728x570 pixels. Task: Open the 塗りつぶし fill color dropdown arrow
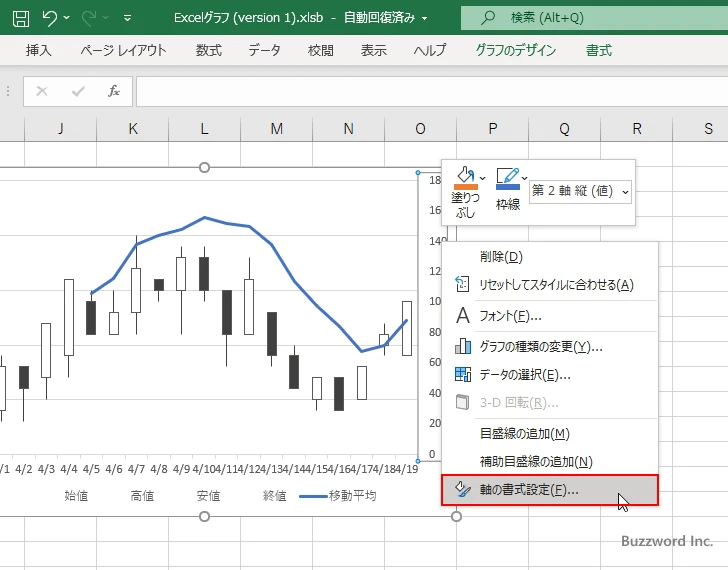click(482, 178)
